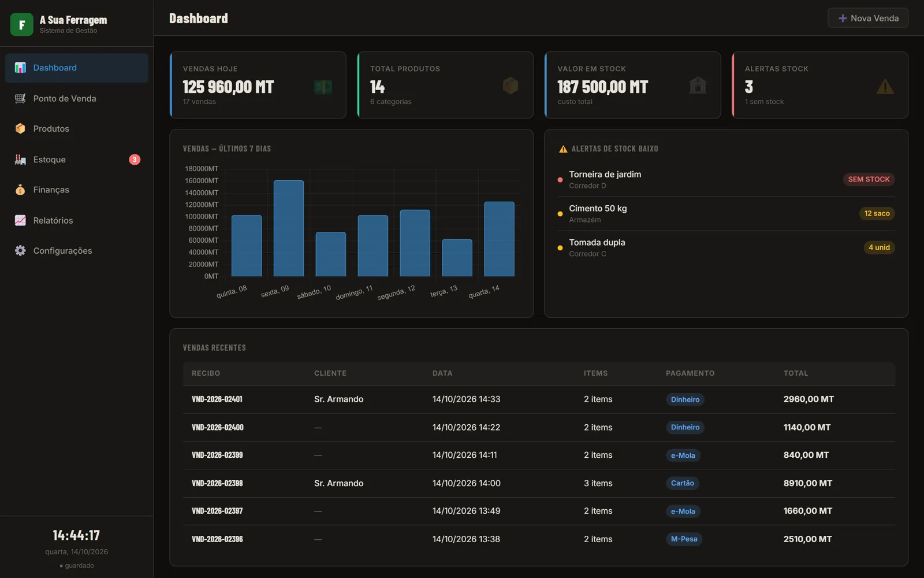Click the SEM STOCK badge for Torneira de jardim

tap(869, 179)
